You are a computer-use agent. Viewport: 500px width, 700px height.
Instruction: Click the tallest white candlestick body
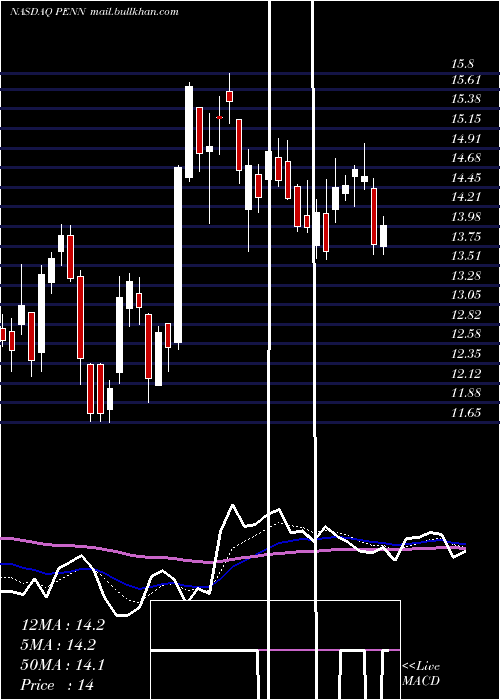[x=178, y=255]
